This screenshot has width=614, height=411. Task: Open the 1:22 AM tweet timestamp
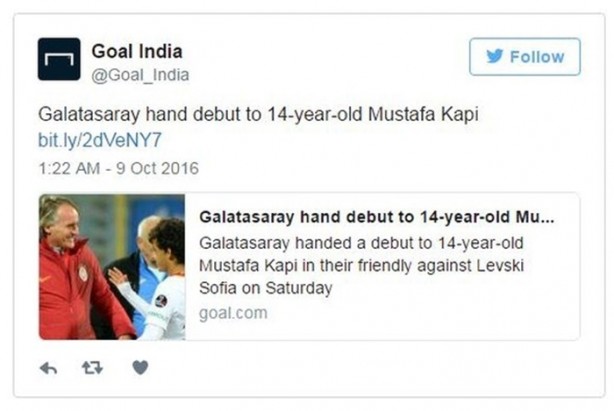[x=73, y=167]
